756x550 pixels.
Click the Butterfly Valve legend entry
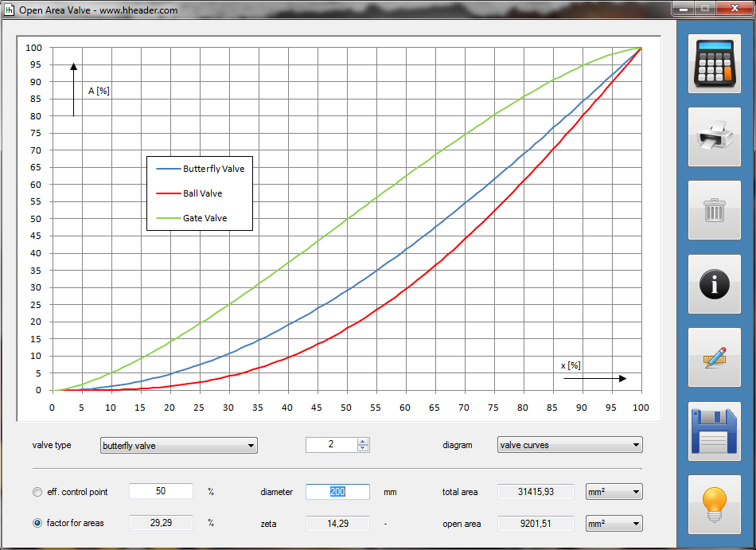(x=200, y=169)
